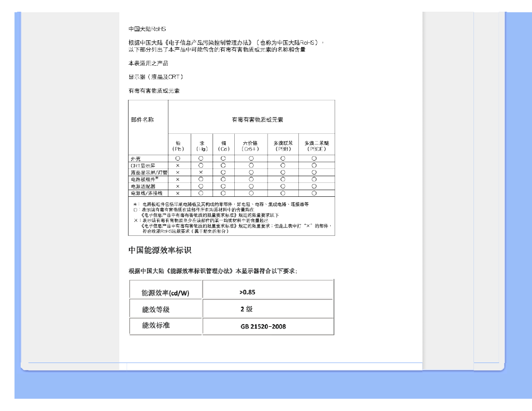The width and height of the screenshot is (532, 411).
Task: Select the CRT显示屏 row label
Action: (143, 166)
